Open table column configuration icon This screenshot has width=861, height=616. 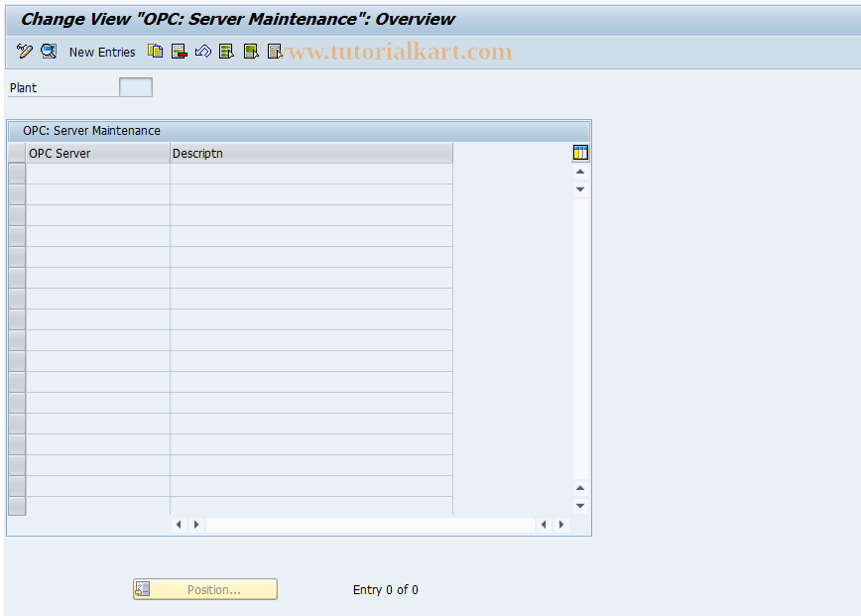(x=580, y=153)
